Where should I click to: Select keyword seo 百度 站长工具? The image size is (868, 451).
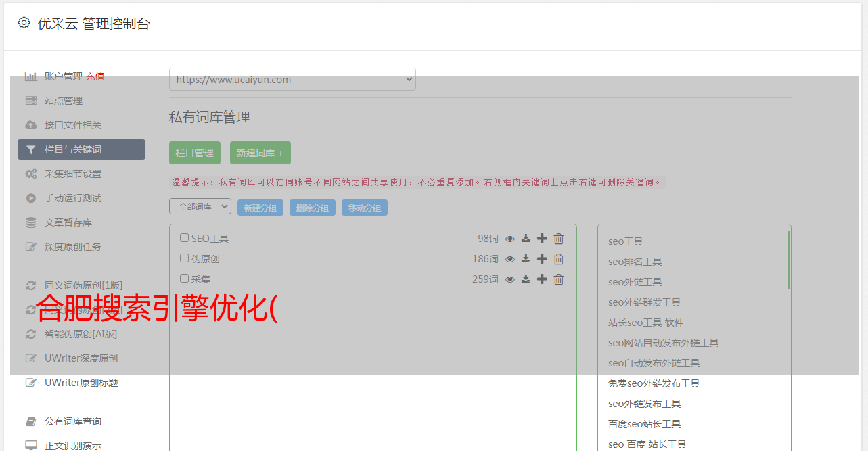[x=647, y=444]
